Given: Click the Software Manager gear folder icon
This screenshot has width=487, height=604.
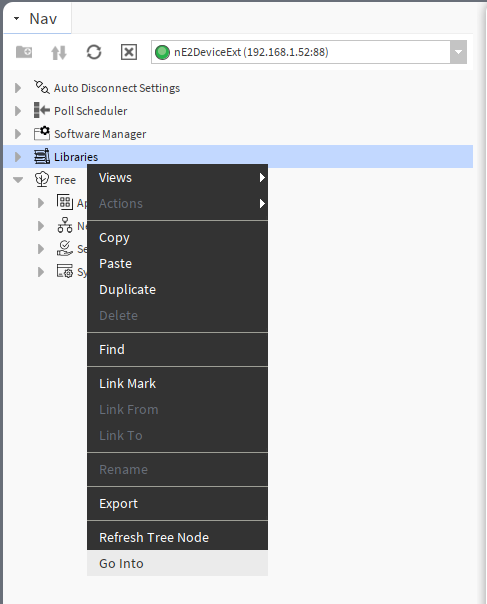Looking at the screenshot, I should point(42,134).
